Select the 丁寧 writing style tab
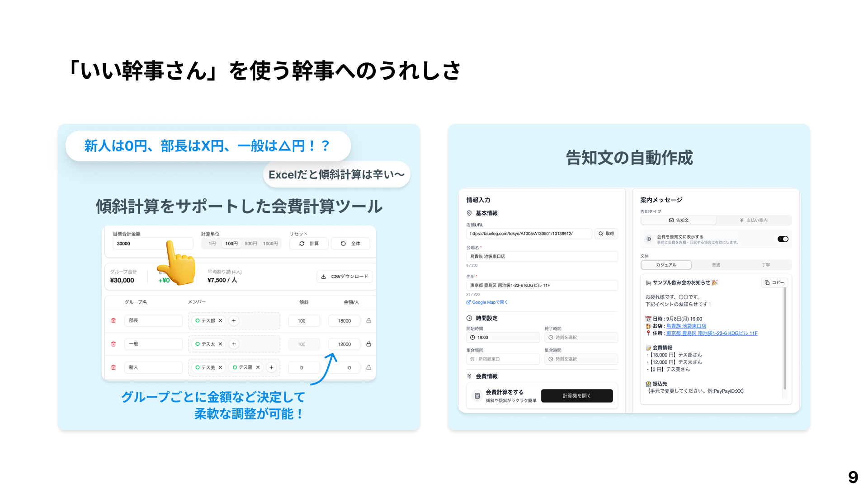This screenshot has width=868, height=488. (765, 265)
